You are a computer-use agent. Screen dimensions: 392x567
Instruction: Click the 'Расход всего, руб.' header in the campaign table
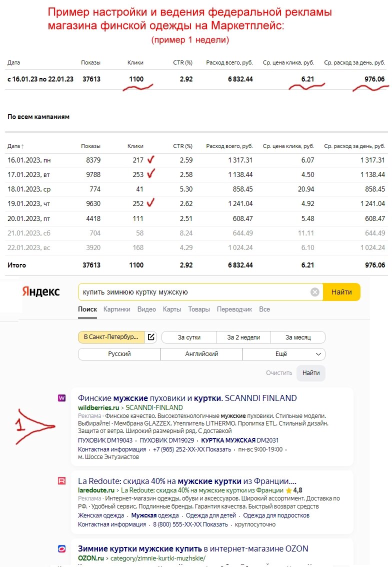229,146
